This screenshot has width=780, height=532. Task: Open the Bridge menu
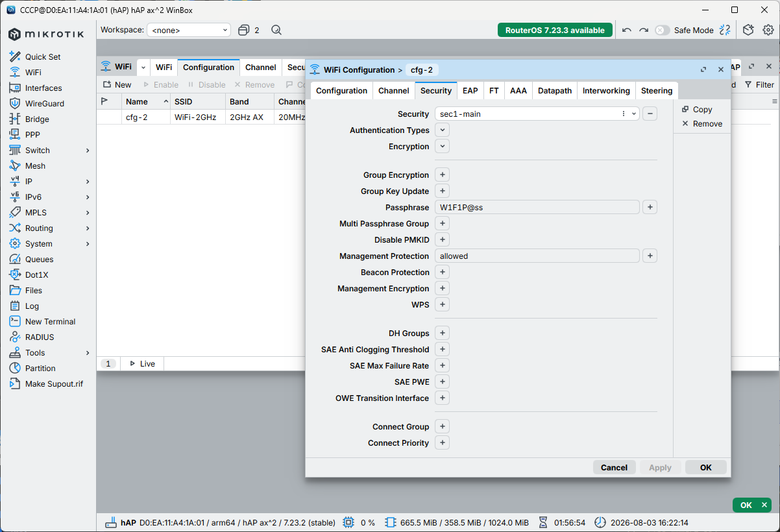coord(37,119)
